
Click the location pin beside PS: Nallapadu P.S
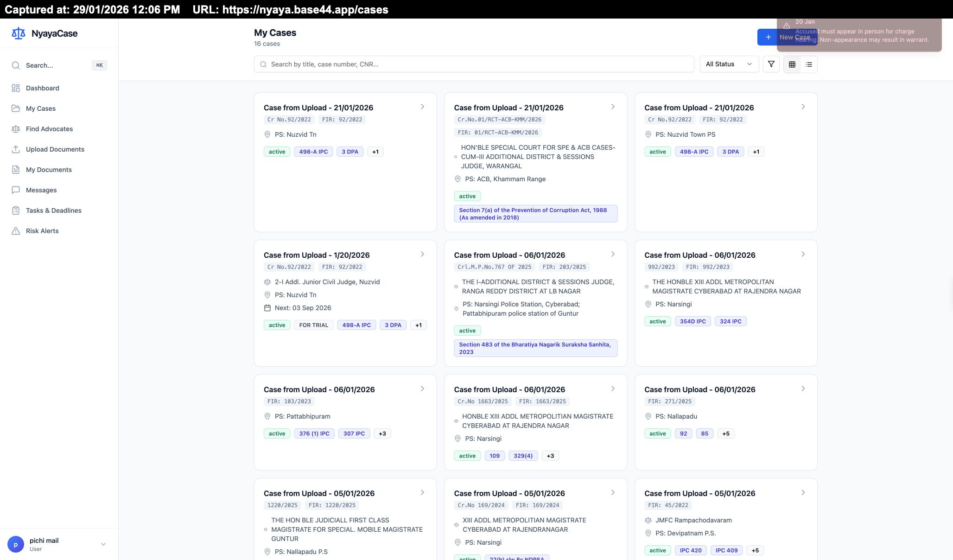pyautogui.click(x=267, y=552)
